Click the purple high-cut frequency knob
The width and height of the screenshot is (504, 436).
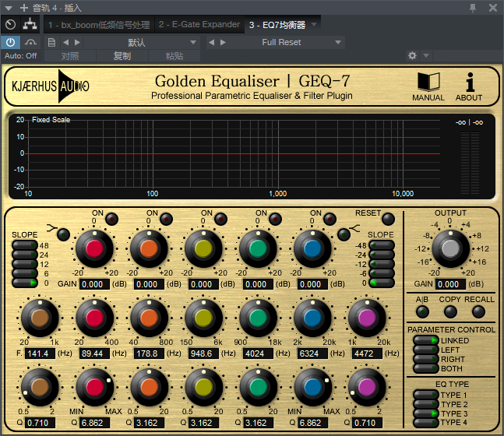coord(367,318)
